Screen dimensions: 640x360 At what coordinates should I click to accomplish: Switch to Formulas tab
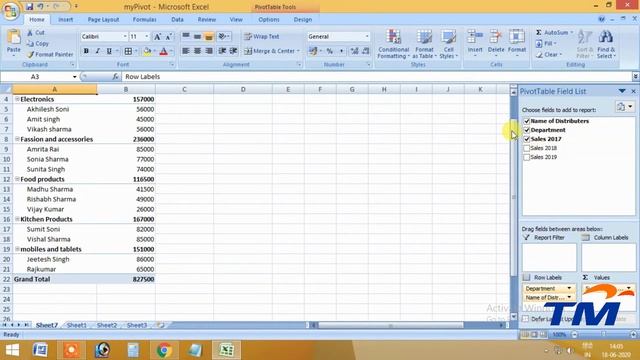click(x=144, y=20)
